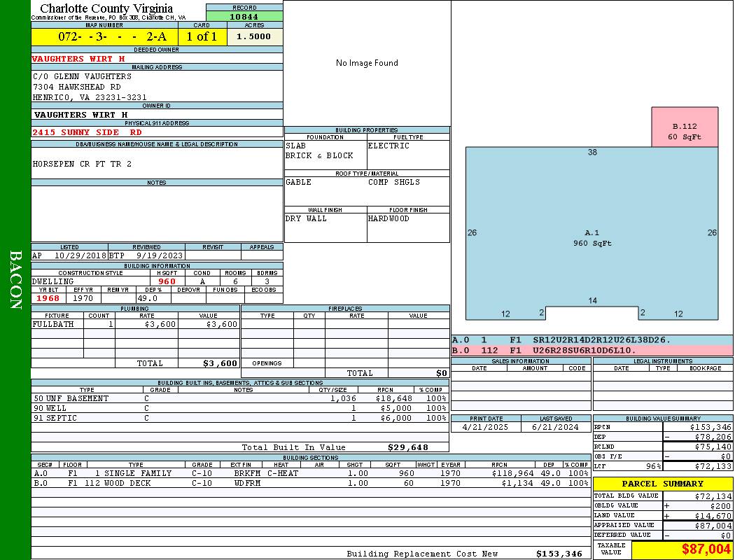
Task: Select the HSQFT value 960
Action: pos(167,281)
